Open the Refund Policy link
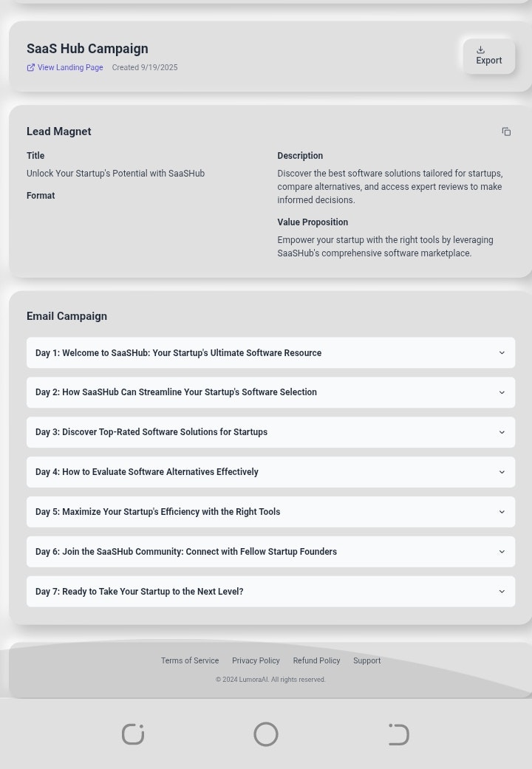Viewport: 532px width, 769px height. click(316, 661)
